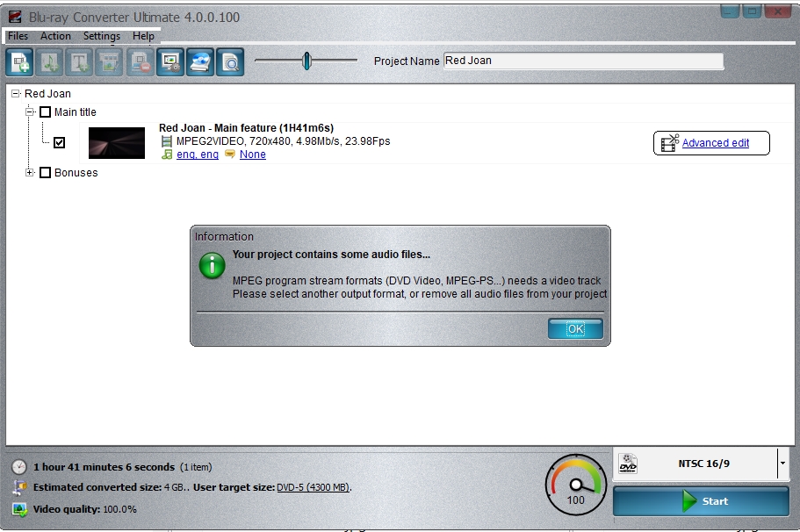Click the Bonuses tree label
Image resolution: width=800 pixels, height=532 pixels.
pyautogui.click(x=76, y=173)
